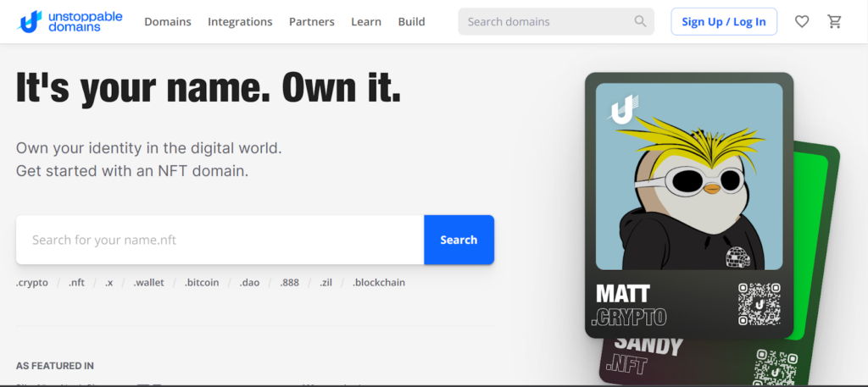The height and width of the screenshot is (387, 868).
Task: Open the Build menu
Action: point(411,21)
